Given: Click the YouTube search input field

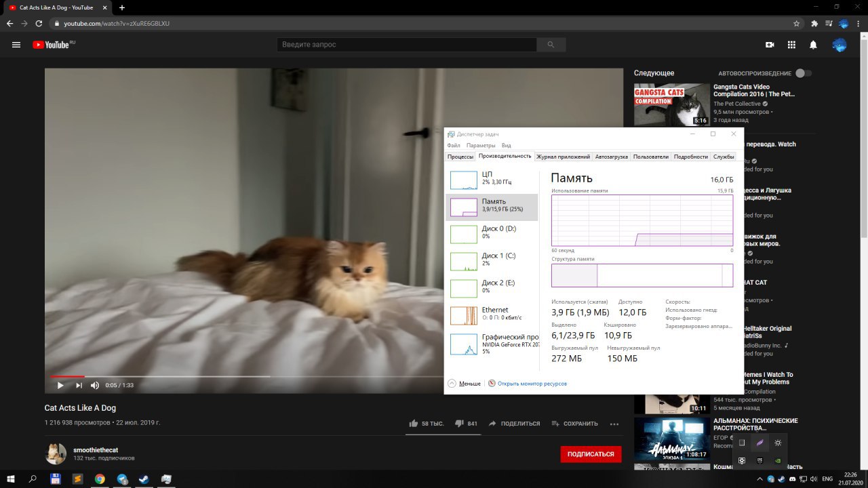Looking at the screenshot, I should click(x=407, y=45).
